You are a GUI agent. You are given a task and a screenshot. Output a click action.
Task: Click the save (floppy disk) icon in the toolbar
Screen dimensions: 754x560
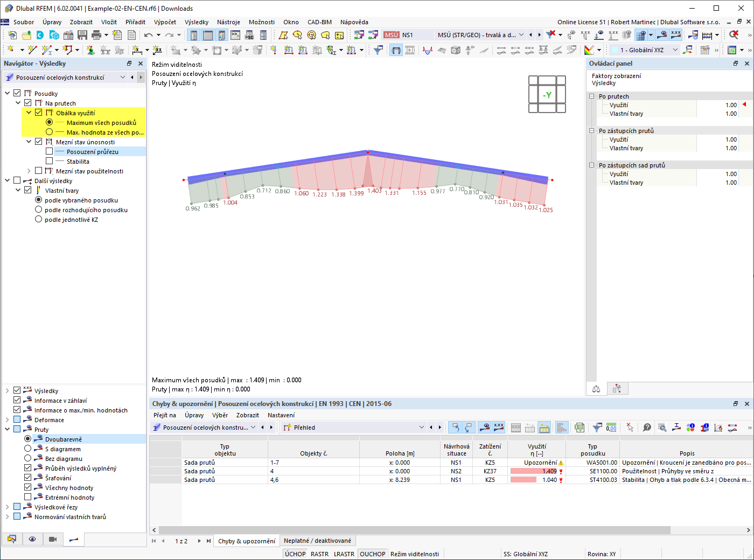pos(82,35)
